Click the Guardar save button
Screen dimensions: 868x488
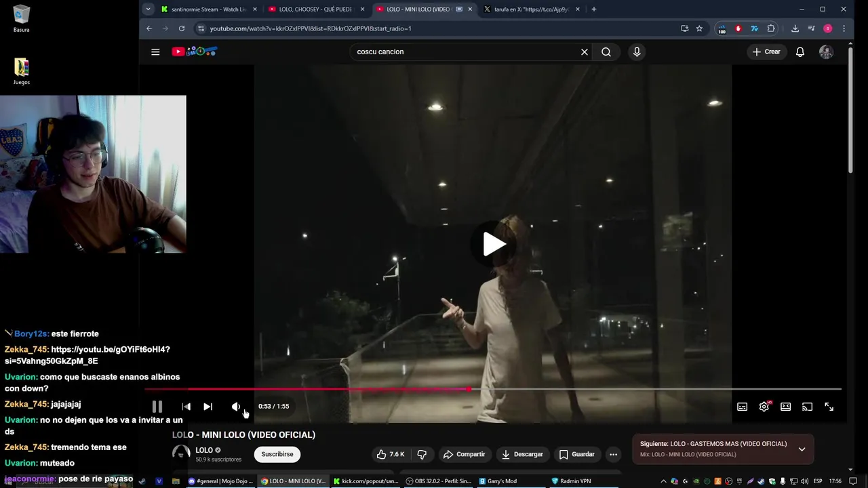tap(576, 454)
